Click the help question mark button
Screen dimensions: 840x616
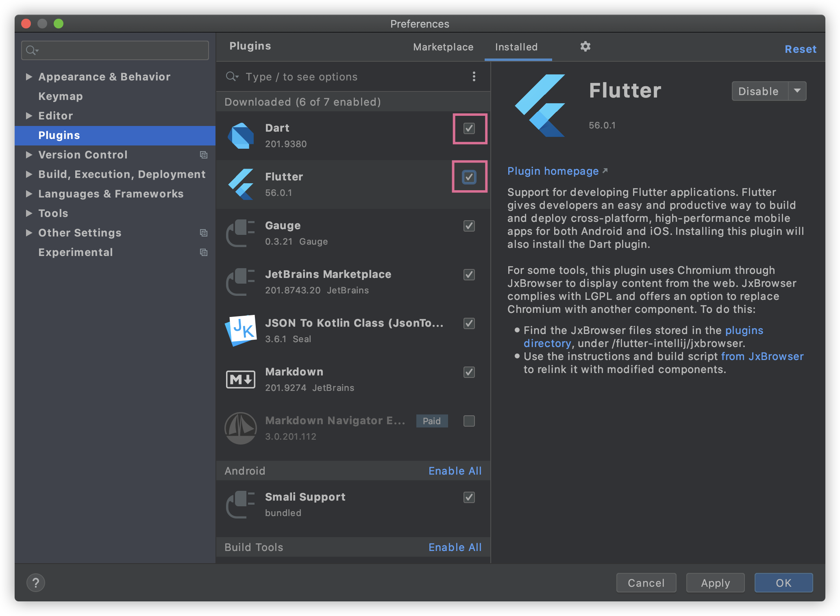pyautogui.click(x=36, y=583)
